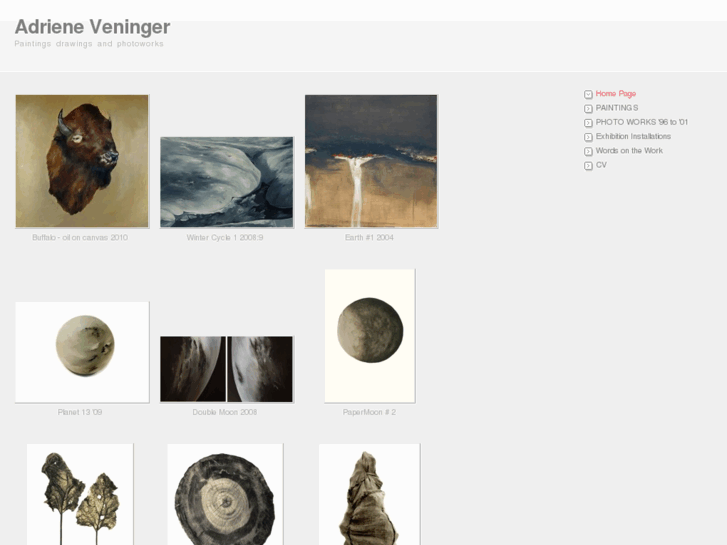Screen dimensions: 727x545
Task: Open PHOTO WORKS '96 to '01 menu link
Action: (x=642, y=122)
